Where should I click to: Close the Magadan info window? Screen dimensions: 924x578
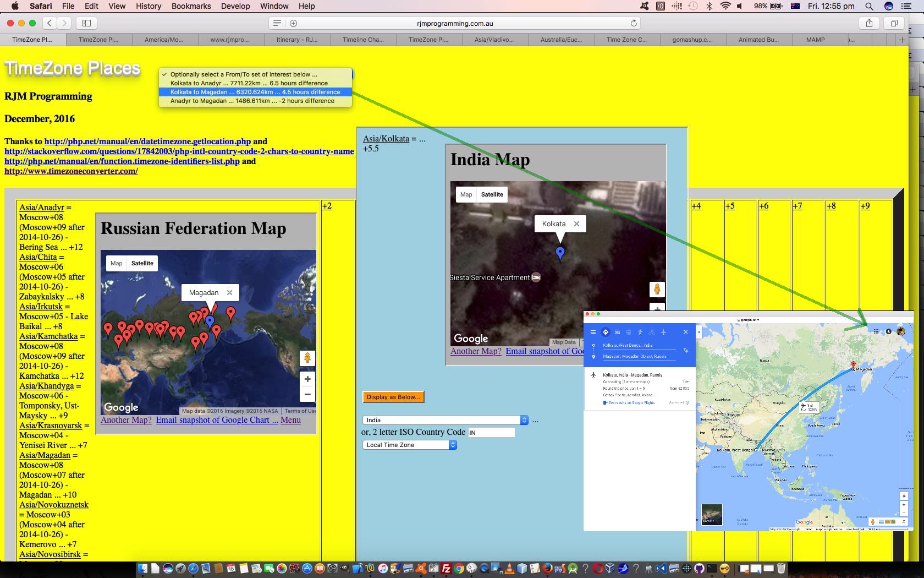click(229, 293)
